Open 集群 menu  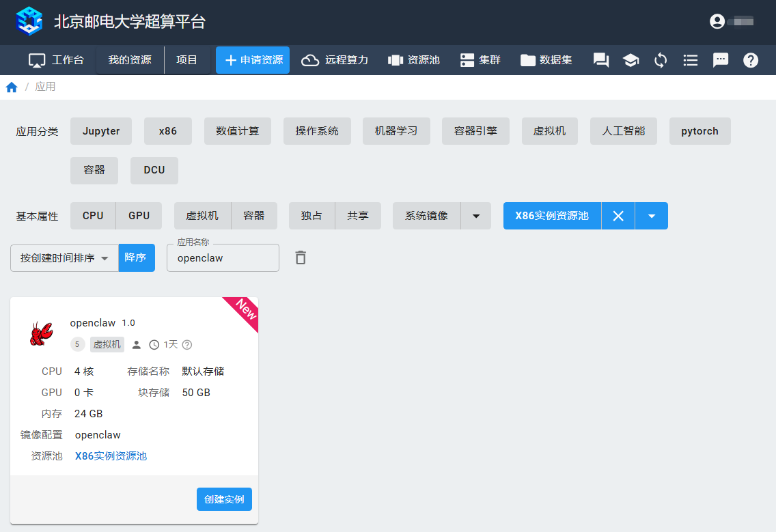coord(480,60)
